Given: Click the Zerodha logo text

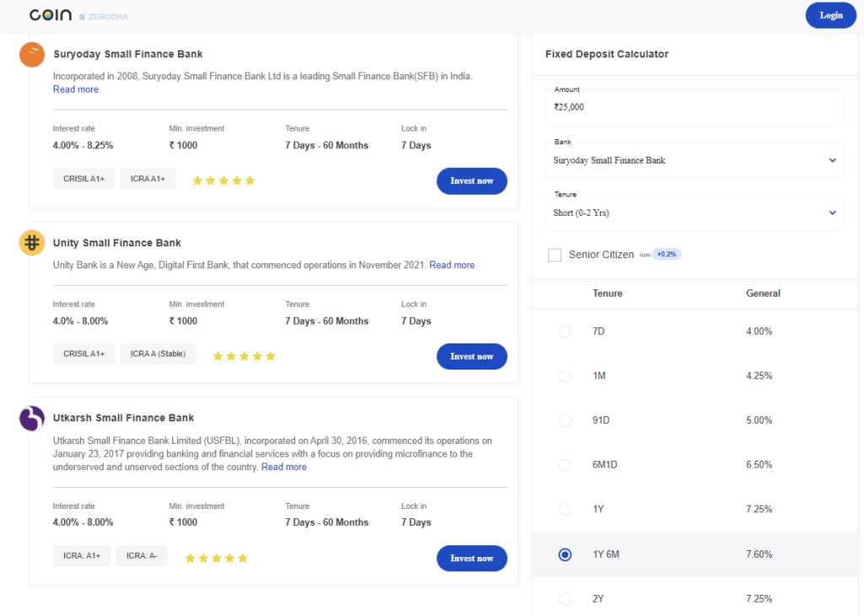Looking at the screenshot, I should (104, 17).
